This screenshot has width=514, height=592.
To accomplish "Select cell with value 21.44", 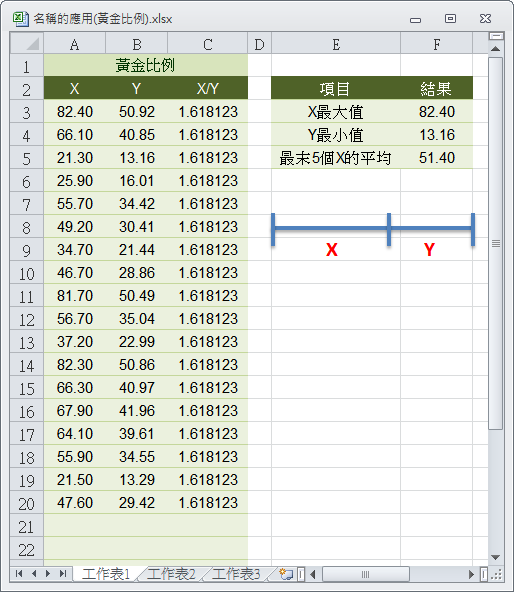I will [136, 250].
